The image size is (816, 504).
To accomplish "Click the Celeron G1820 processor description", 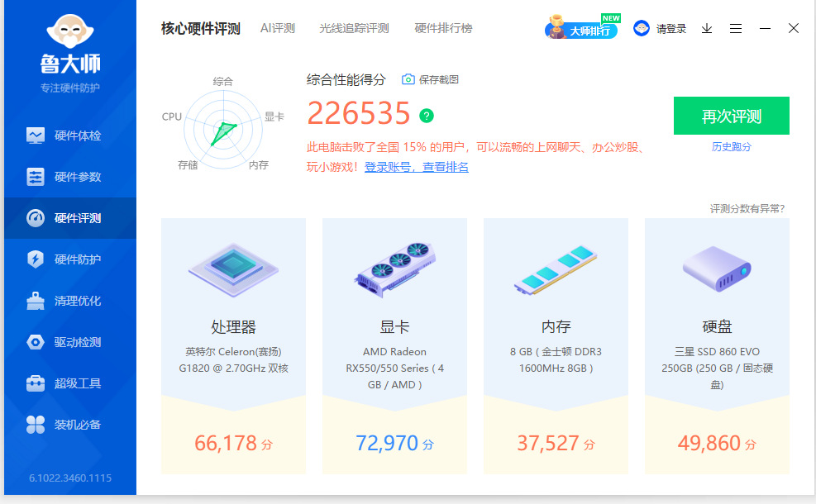I will tap(233, 360).
